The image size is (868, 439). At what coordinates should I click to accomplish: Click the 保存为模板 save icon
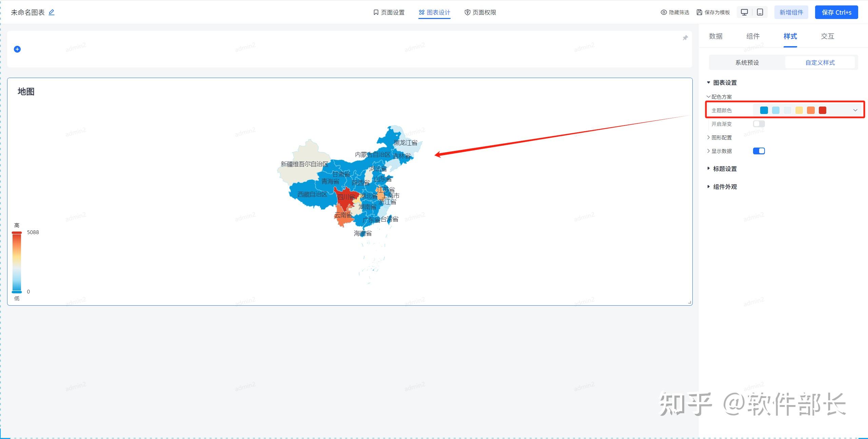click(x=699, y=12)
